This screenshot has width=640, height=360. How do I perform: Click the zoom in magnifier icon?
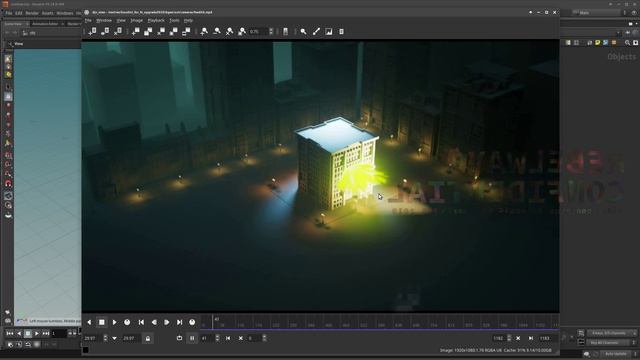point(204,31)
